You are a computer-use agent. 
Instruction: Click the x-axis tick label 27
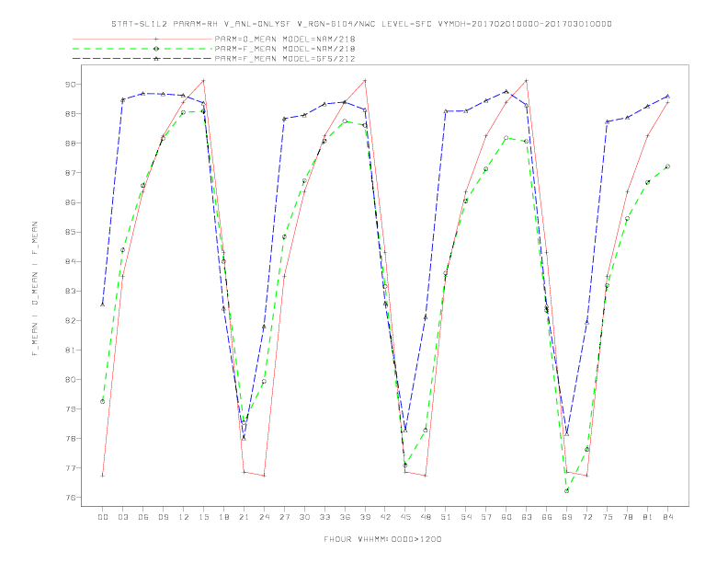(284, 517)
